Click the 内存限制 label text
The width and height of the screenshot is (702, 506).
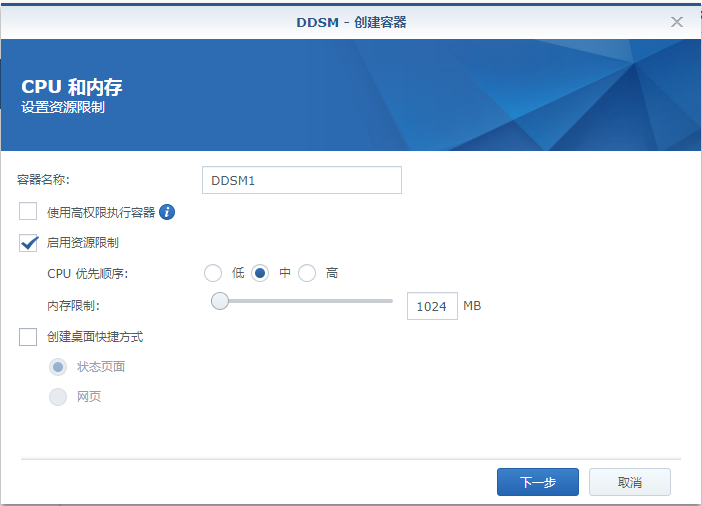point(73,305)
